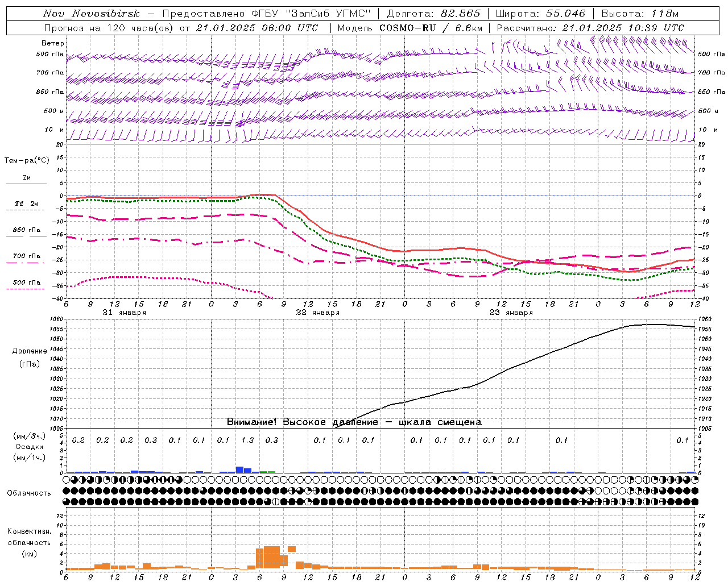Click the (гПа) unit label under Давление
This screenshot has height=582, width=728.
point(30,364)
